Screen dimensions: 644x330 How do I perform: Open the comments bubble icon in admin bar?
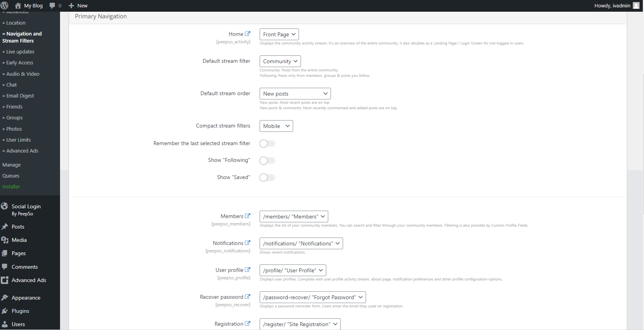pos(52,5)
